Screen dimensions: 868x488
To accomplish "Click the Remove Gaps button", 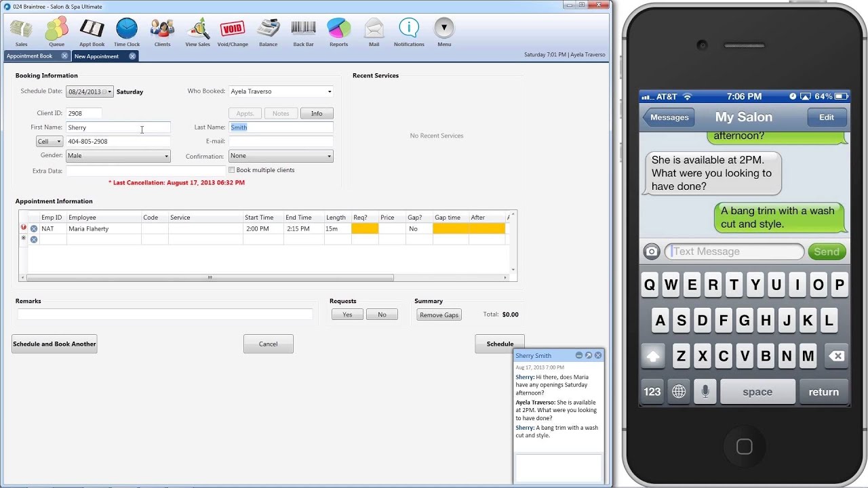I will point(439,314).
